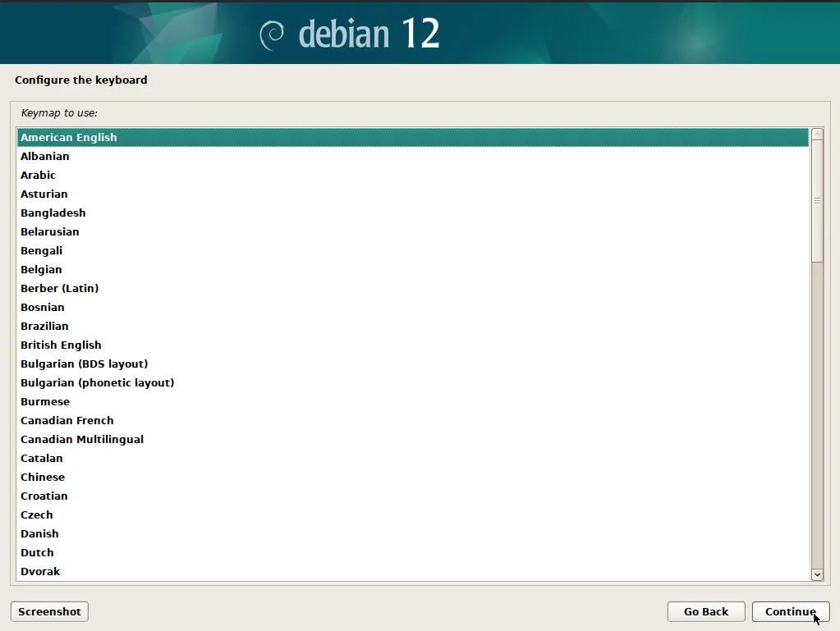The width and height of the screenshot is (840, 631).
Task: Choose Bulgarian (BDS layout) keymap
Action: point(84,364)
